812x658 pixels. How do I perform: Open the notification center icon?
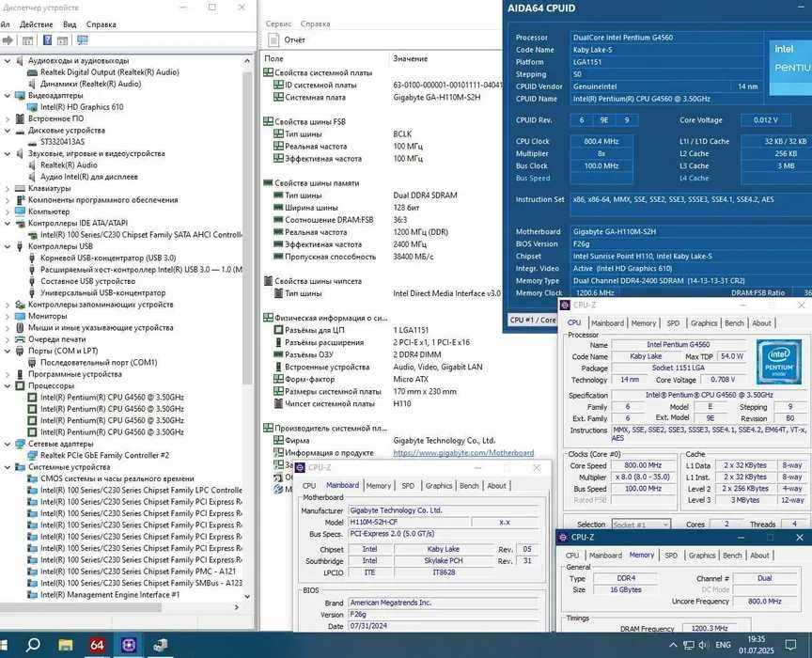790,645
